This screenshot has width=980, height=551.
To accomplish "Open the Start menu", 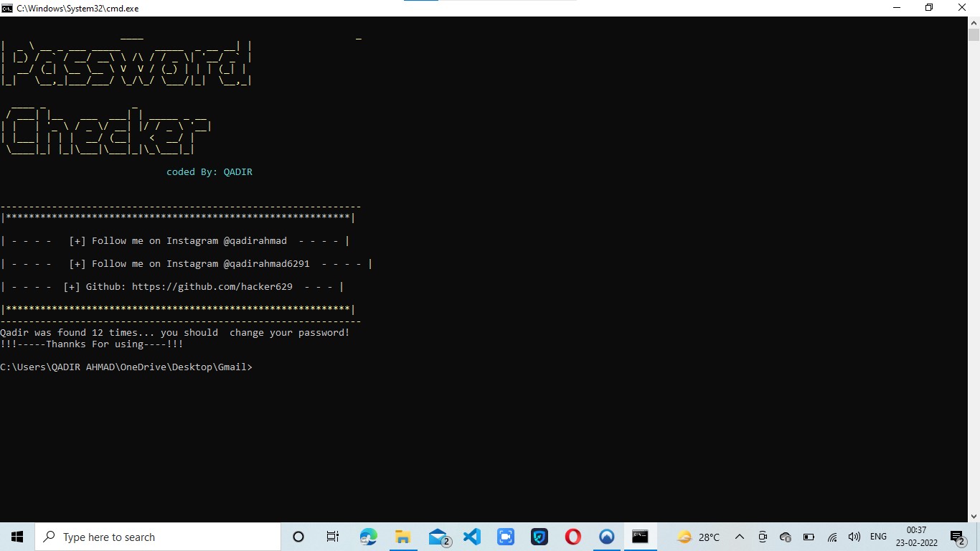I will click(17, 537).
